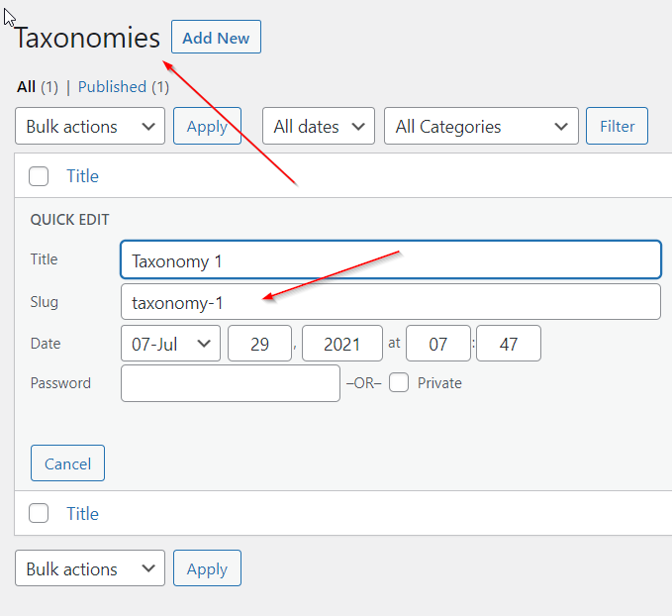Show All taxonomies filter link

point(27,87)
